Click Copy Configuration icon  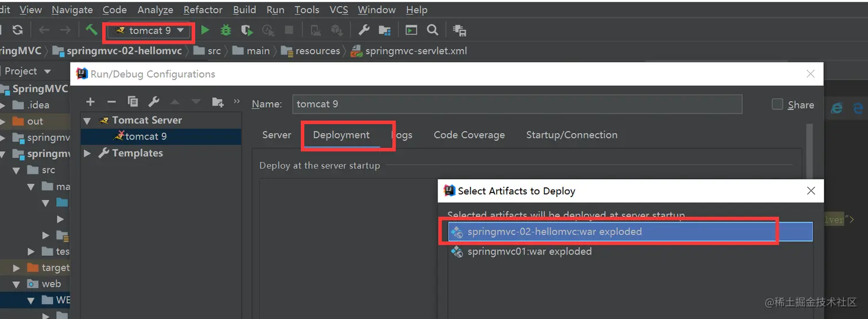click(133, 102)
